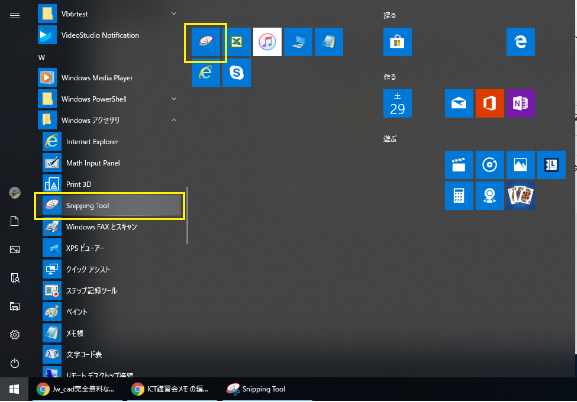Open Windows FAX とスキャン
577x402 pixels.
pyautogui.click(x=112, y=227)
